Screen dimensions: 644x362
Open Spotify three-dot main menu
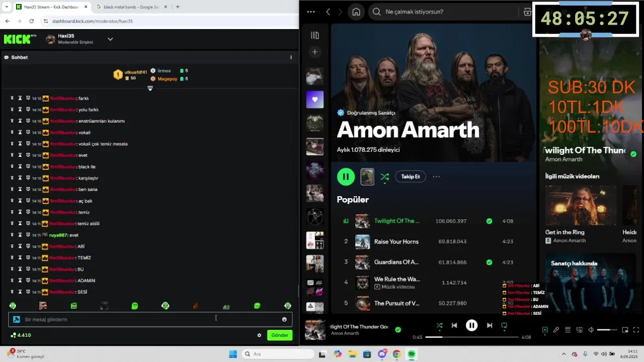(x=311, y=12)
